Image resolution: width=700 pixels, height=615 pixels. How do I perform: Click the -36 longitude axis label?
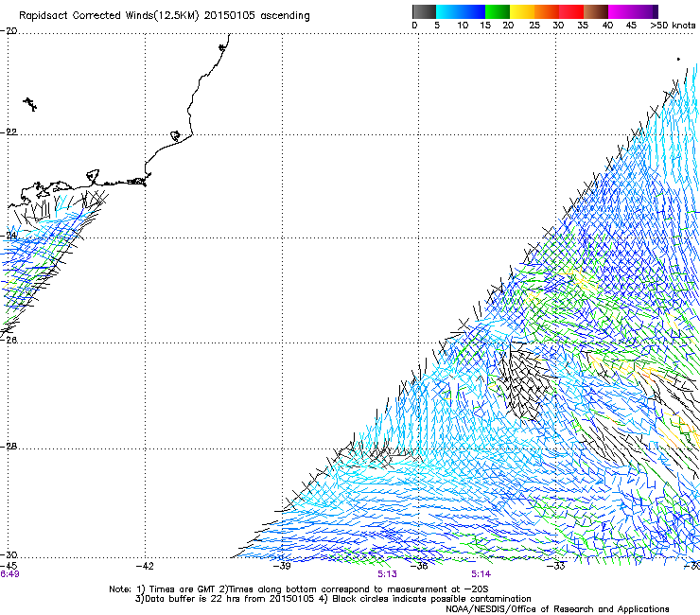(x=419, y=566)
